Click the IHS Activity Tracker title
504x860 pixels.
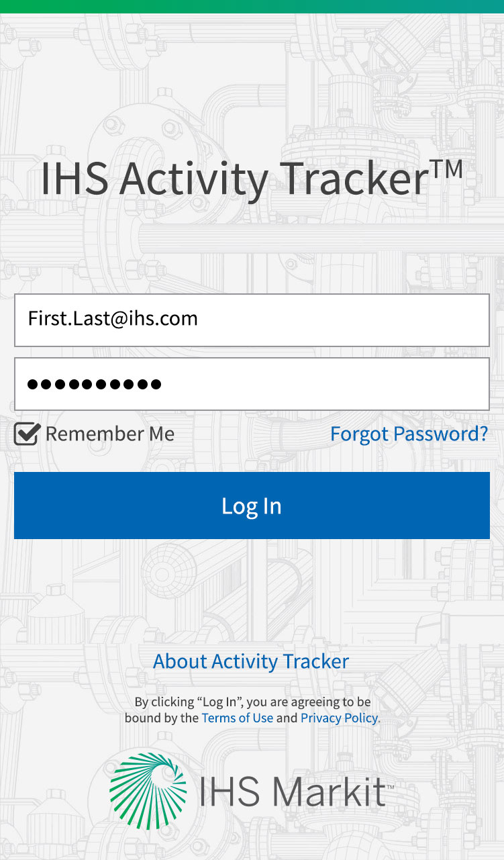[252, 179]
